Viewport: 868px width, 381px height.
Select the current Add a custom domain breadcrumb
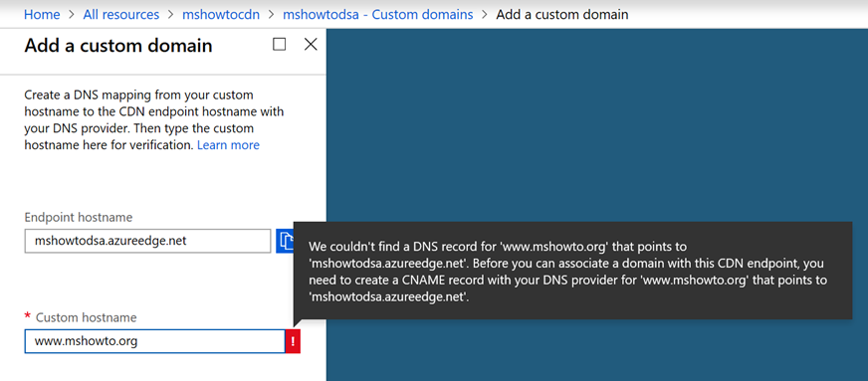[561, 14]
